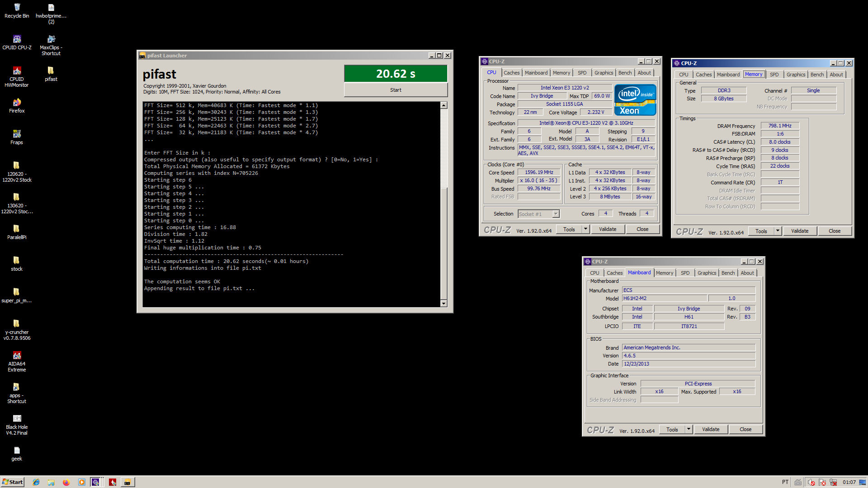Open the MaxClips shortcut icon

pyautogui.click(x=51, y=45)
